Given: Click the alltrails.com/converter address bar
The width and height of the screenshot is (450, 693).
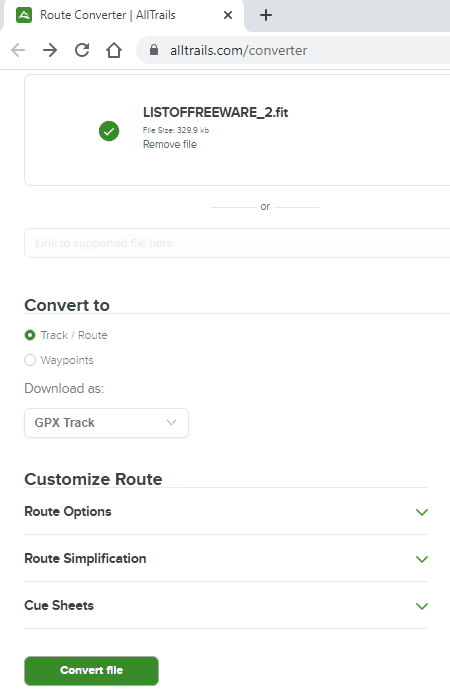Looking at the screenshot, I should pos(292,50).
